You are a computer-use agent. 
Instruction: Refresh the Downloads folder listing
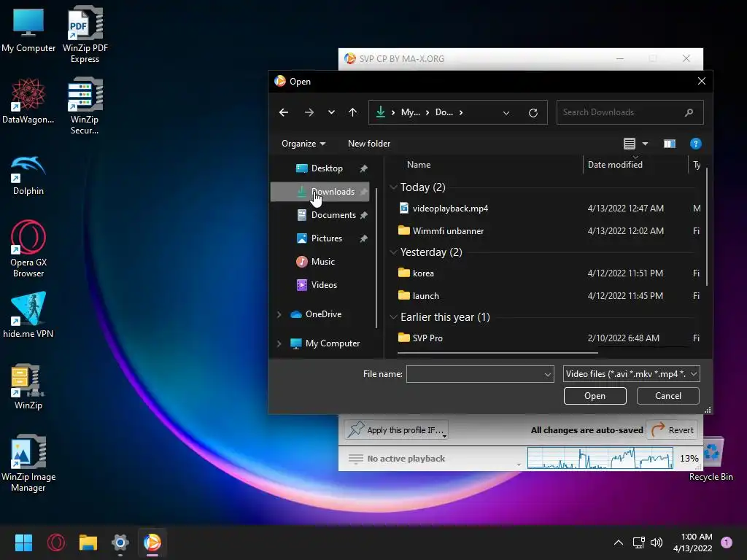tap(533, 113)
